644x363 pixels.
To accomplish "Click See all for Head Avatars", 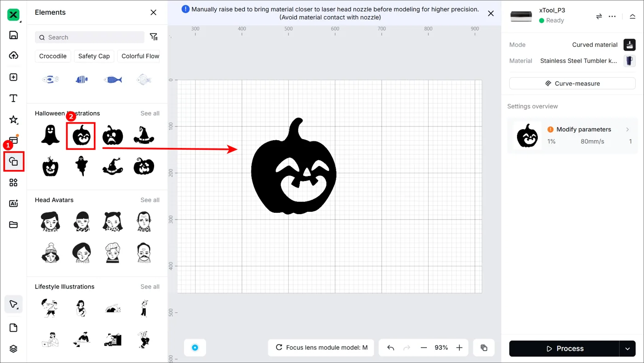I will click(x=150, y=200).
